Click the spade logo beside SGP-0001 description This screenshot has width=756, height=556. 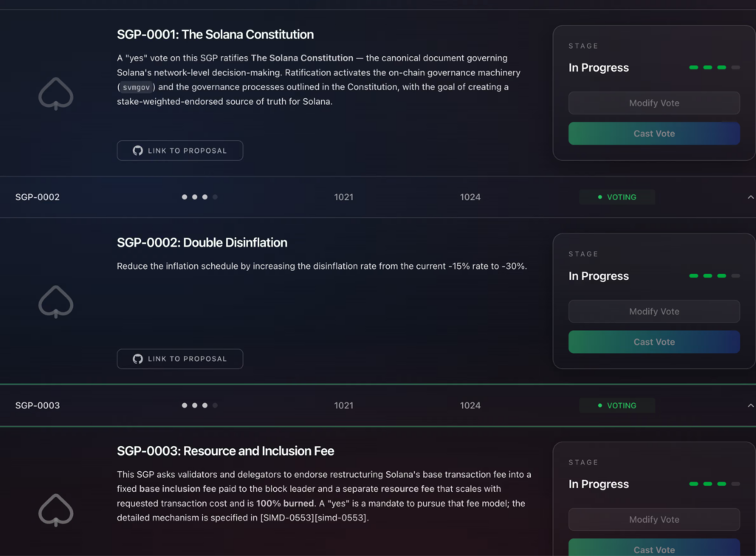tap(56, 94)
